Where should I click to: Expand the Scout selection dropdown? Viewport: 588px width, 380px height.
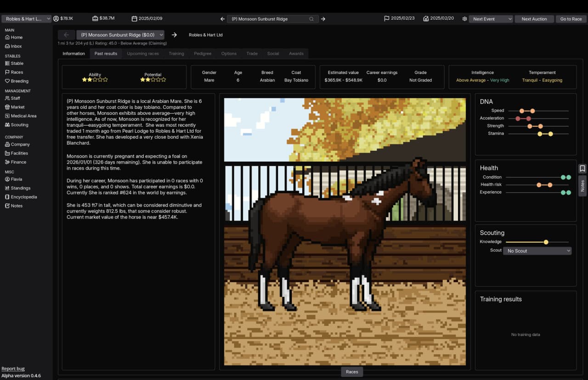(537, 251)
